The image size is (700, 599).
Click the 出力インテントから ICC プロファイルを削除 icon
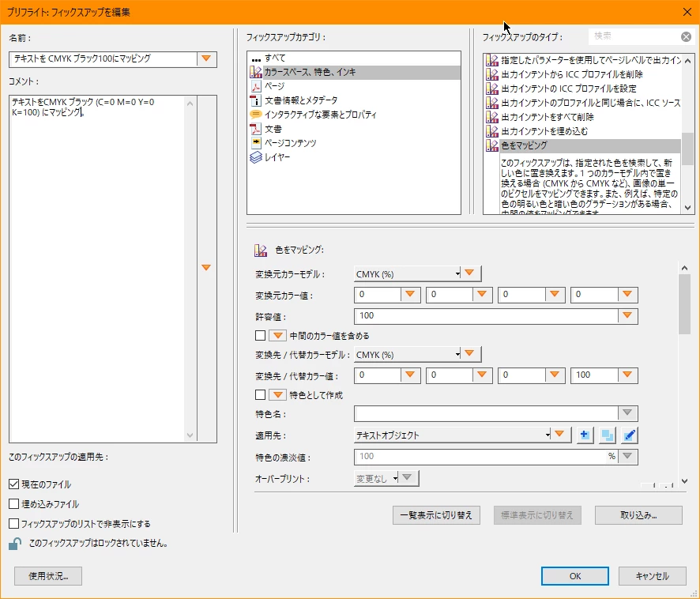click(492, 74)
